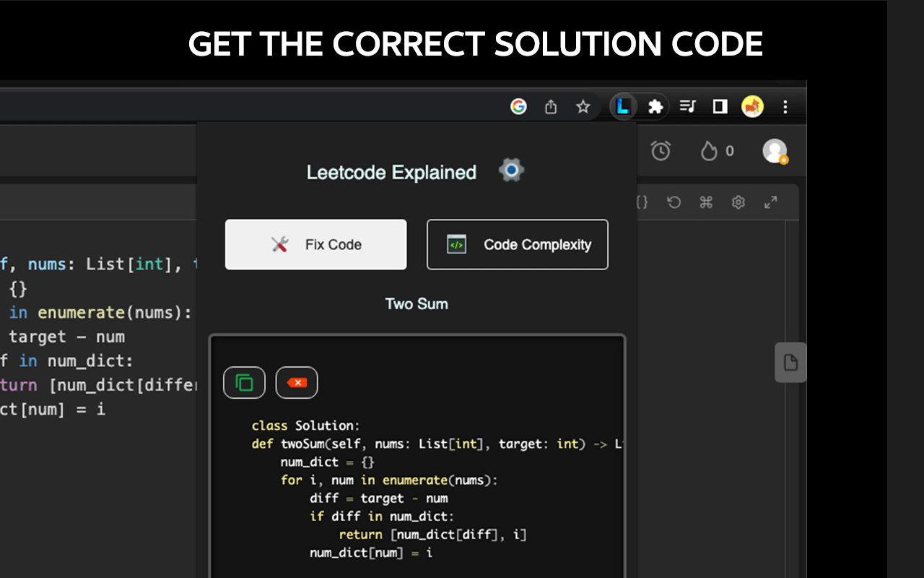Clear code with red delete icon
This screenshot has width=924, height=578.
[x=297, y=383]
